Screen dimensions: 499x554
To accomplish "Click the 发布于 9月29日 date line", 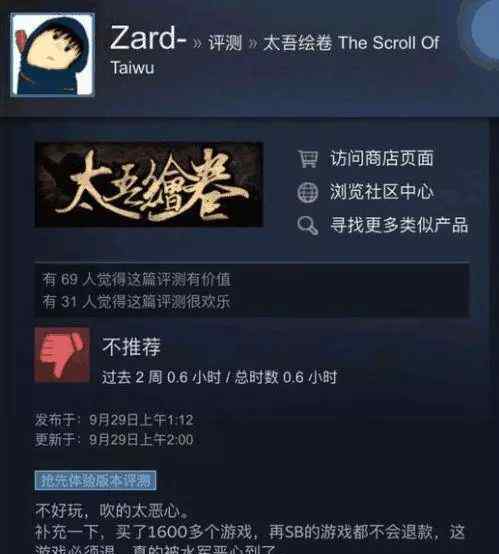I will [x=114, y=420].
